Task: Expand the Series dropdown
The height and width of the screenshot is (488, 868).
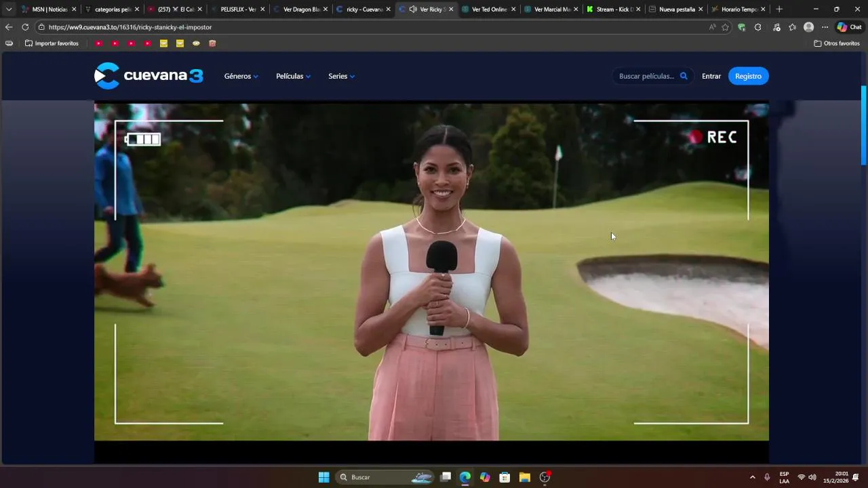Action: [341, 76]
